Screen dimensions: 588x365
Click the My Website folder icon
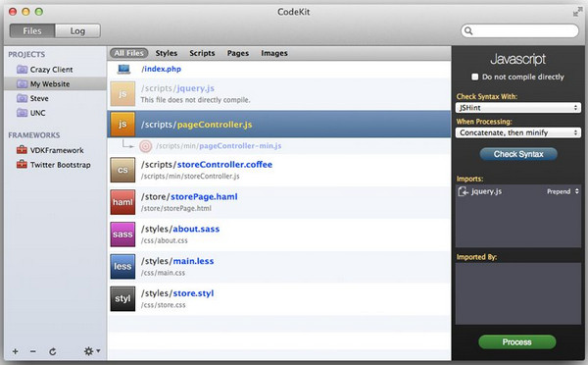tap(23, 83)
